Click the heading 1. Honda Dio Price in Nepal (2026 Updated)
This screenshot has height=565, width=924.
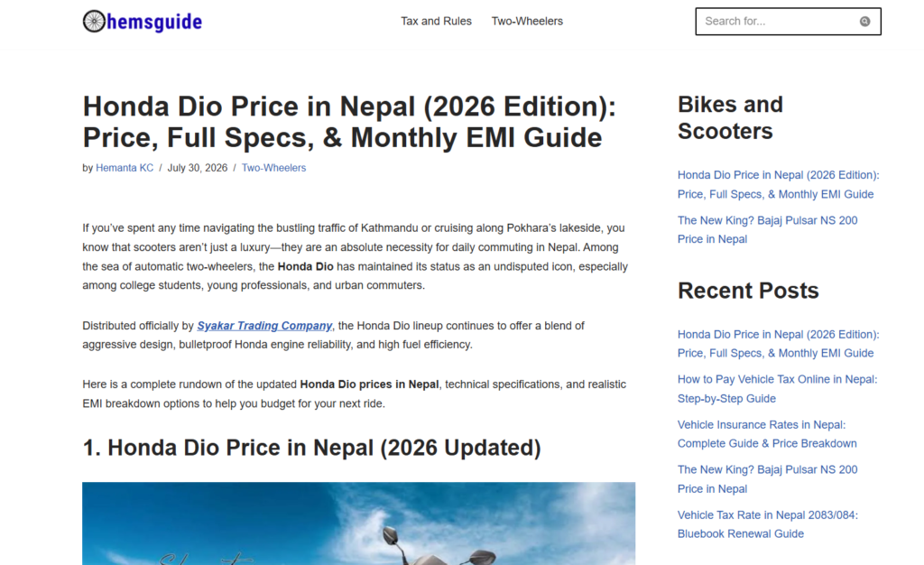[x=311, y=448]
